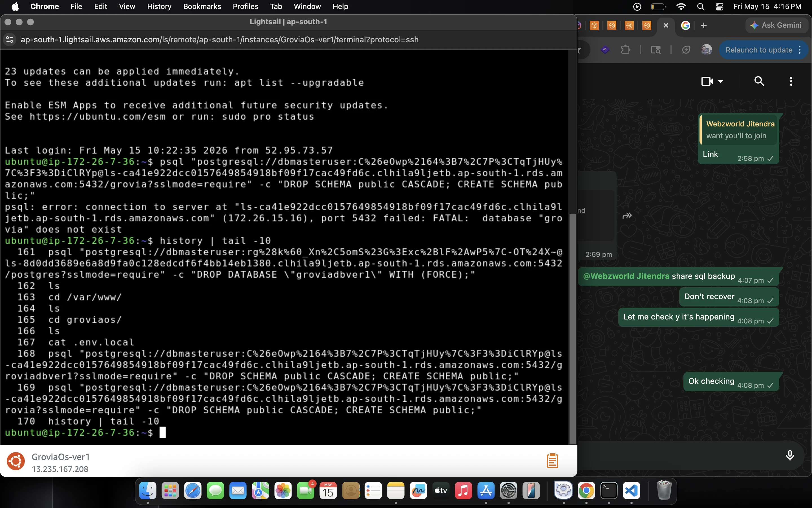Image resolution: width=812 pixels, height=508 pixels.
Task: Open WhatsApp chat three-dot menu
Action: [x=791, y=81]
